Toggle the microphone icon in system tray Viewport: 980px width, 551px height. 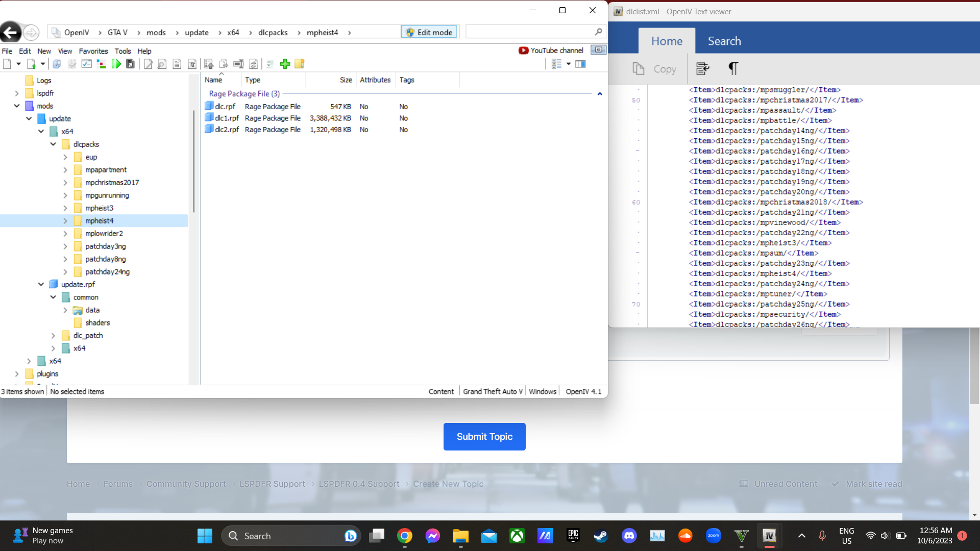pos(822,536)
